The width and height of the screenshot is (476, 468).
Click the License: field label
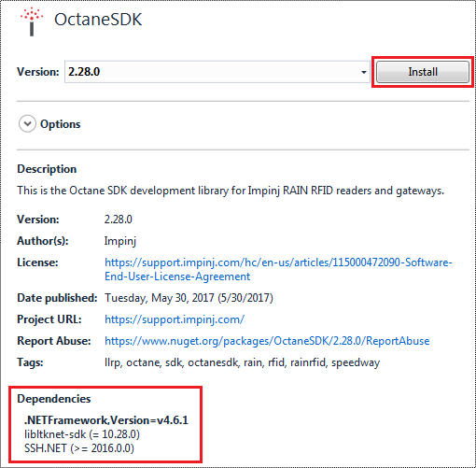[x=37, y=262]
